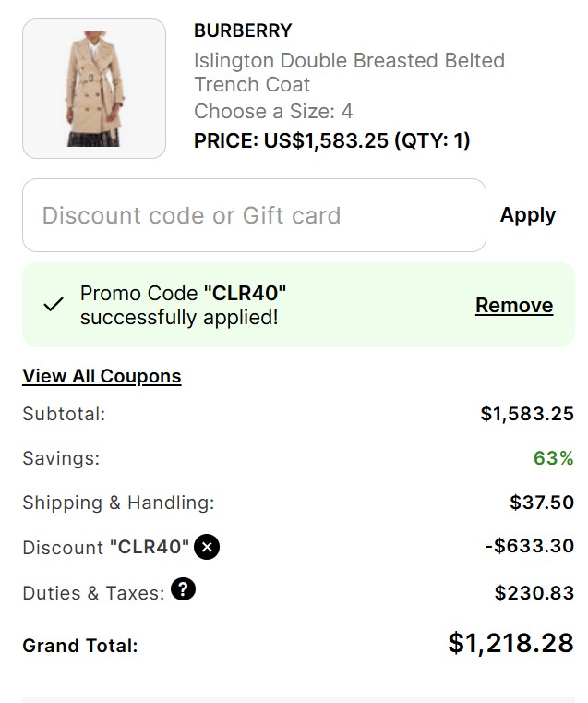This screenshot has width=588, height=703.
Task: Open the View All Coupons link
Action: pos(102,376)
